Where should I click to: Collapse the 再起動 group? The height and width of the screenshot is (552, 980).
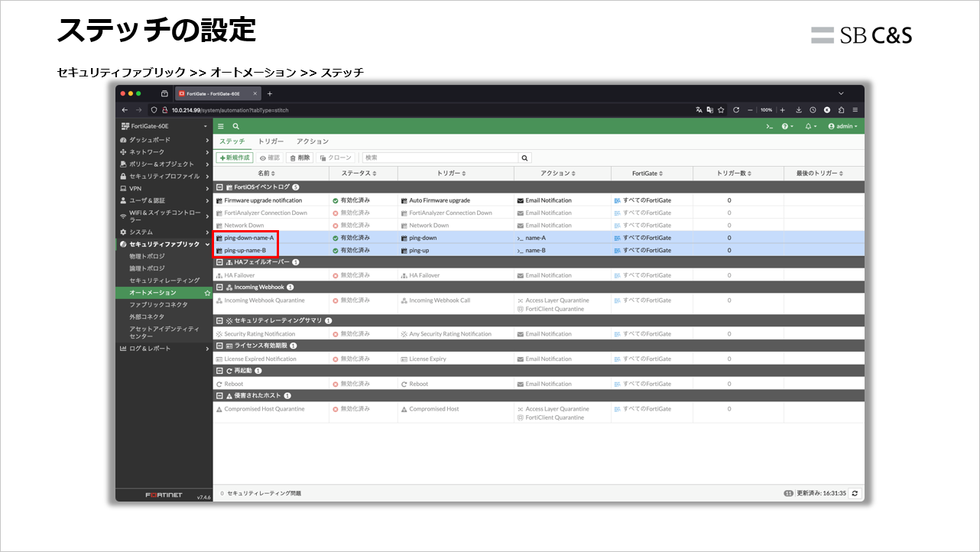coord(219,371)
